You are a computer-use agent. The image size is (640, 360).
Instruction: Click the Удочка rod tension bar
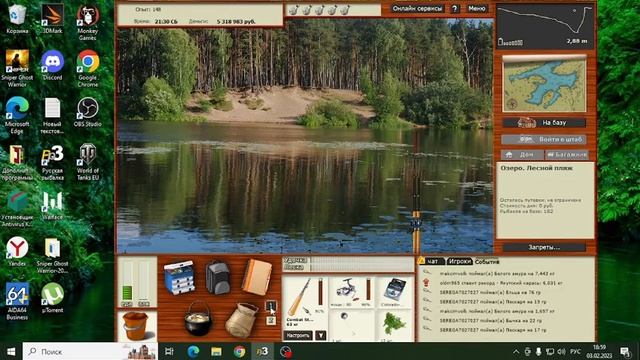click(x=362, y=260)
